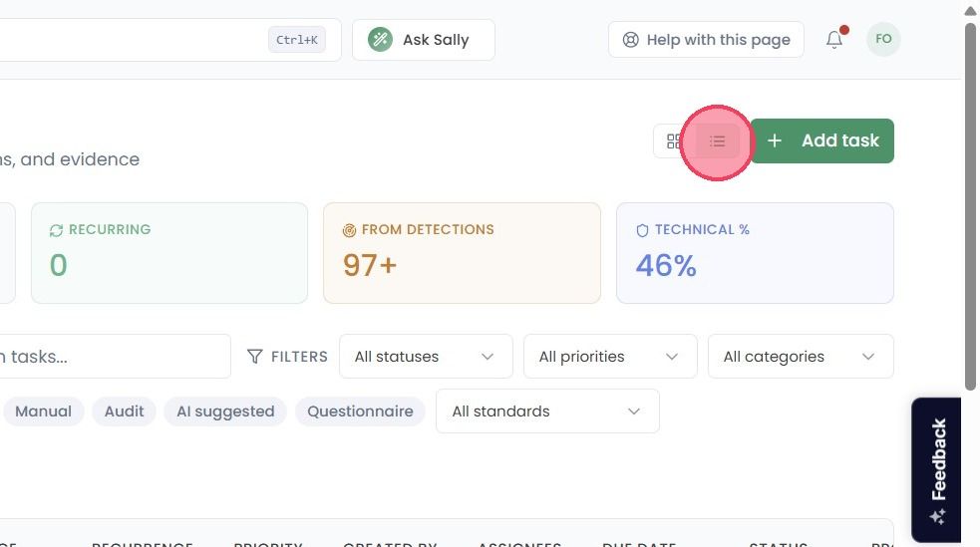Open the Feedback side tab
Screen dimensions: 980x547
pos(936,470)
